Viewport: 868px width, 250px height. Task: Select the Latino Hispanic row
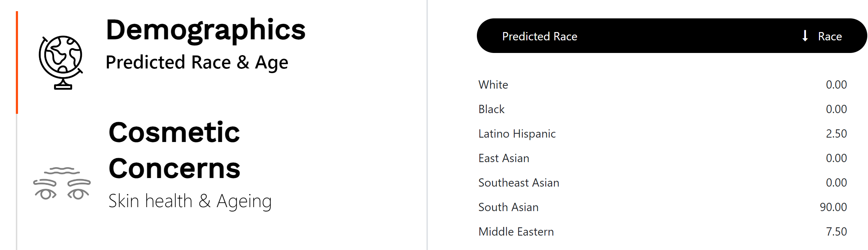coord(517,134)
